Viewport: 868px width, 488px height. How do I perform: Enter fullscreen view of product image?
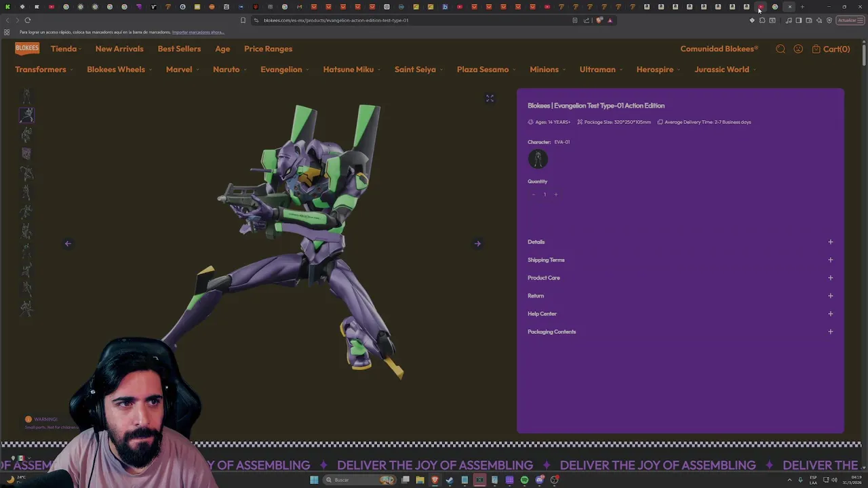[x=490, y=98]
